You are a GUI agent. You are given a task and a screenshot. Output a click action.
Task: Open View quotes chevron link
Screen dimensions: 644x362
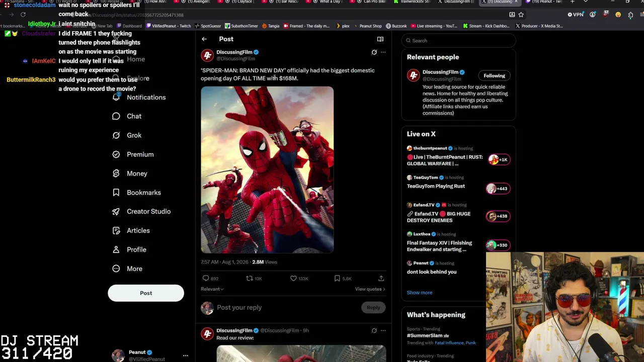(x=370, y=289)
